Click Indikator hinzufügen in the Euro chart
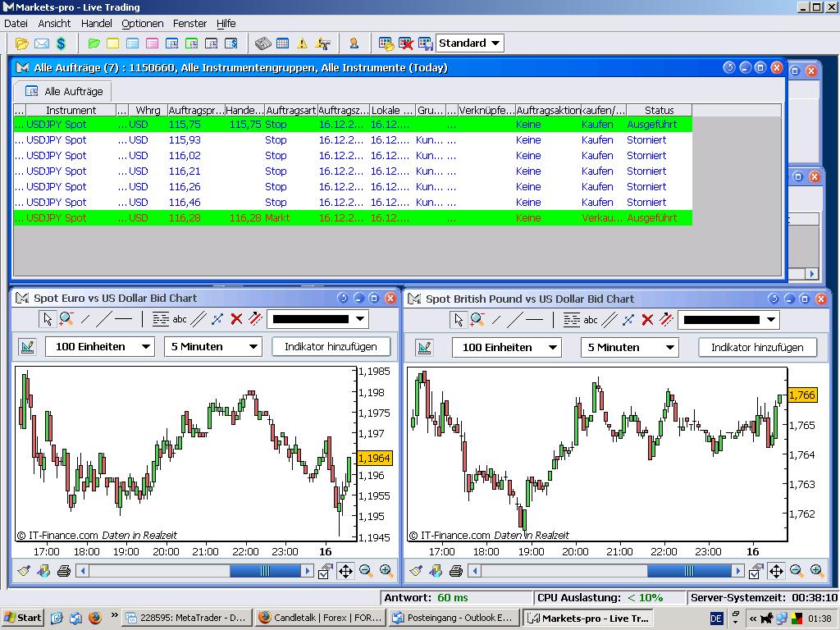The image size is (840, 630). click(x=331, y=346)
